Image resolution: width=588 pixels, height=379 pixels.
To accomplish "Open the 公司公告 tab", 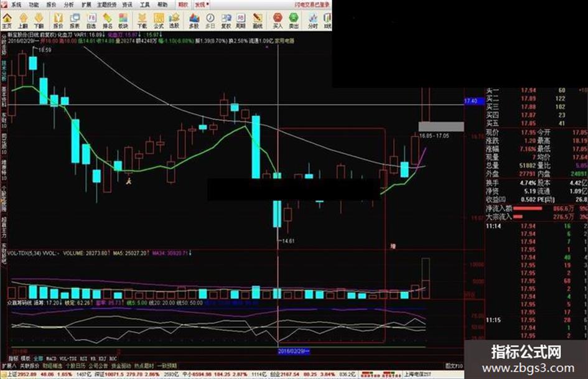I will click(x=99, y=365).
